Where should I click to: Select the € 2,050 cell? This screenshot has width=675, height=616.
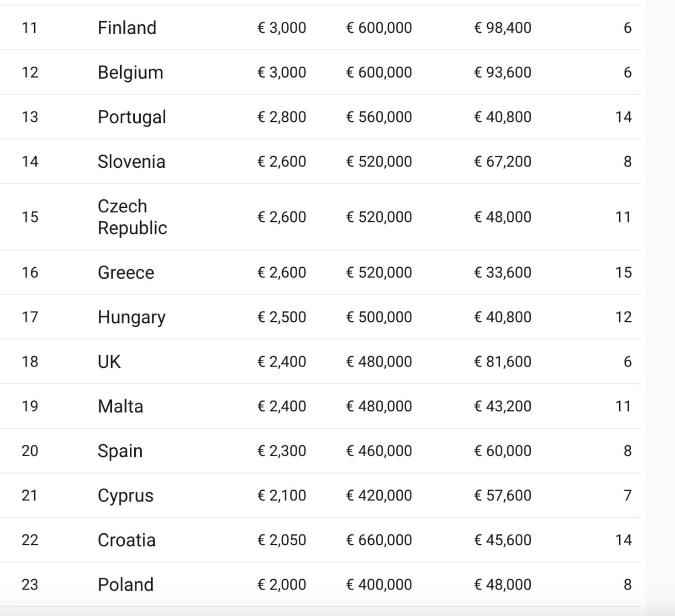(x=281, y=540)
